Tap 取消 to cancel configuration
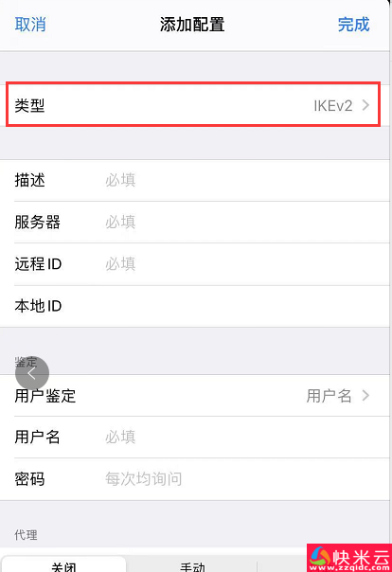392x572 pixels. tap(30, 25)
